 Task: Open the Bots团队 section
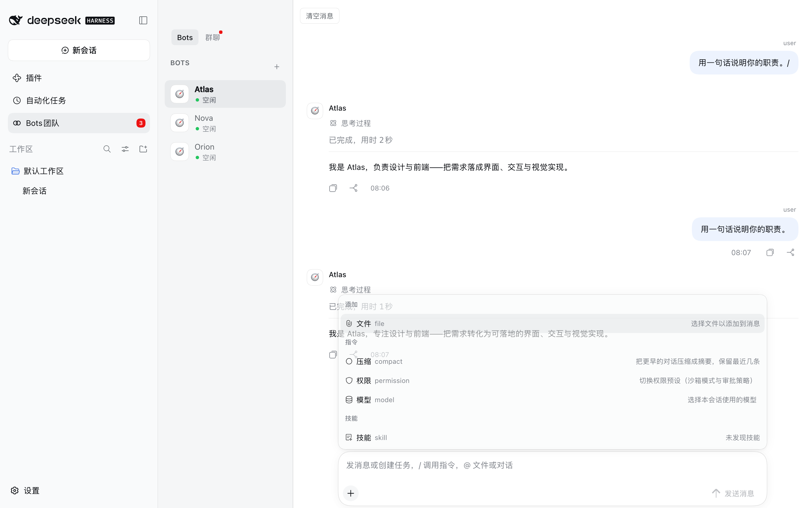point(79,123)
